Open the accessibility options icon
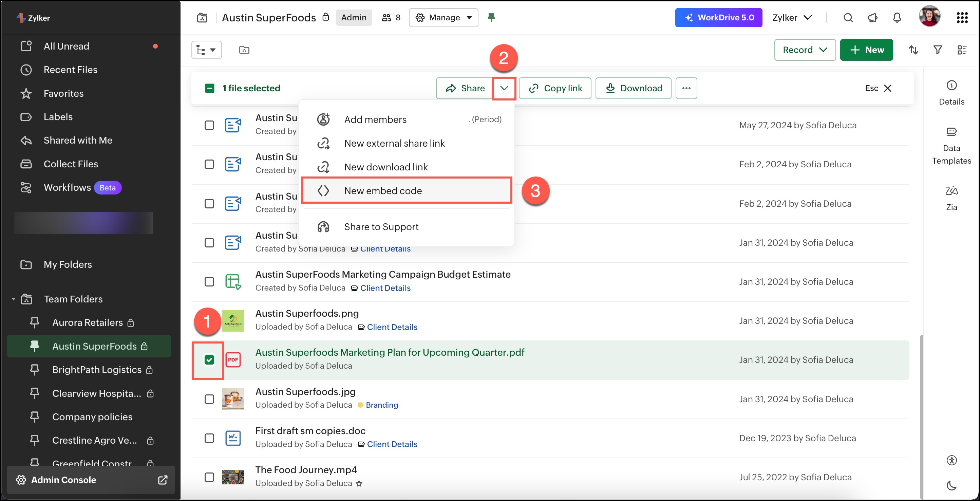 click(951, 460)
